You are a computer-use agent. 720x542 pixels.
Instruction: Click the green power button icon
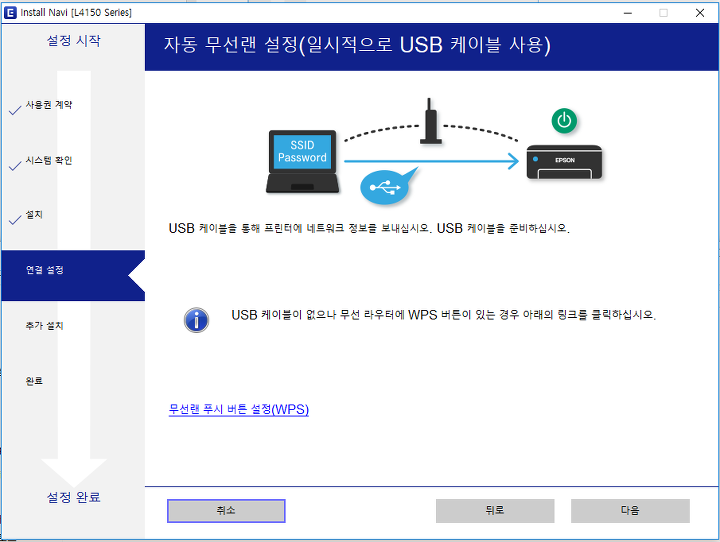tap(564, 121)
